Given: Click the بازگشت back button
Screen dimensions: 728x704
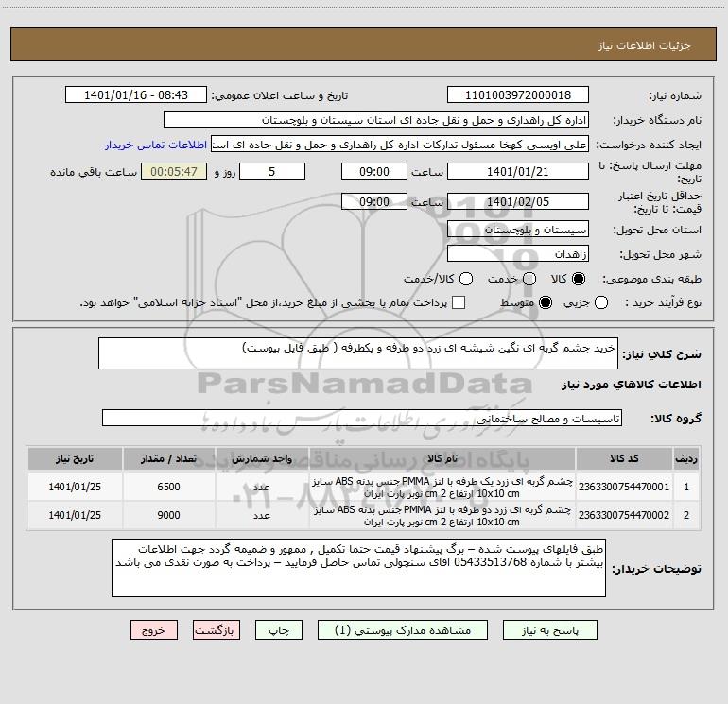Looking at the screenshot, I should pyautogui.click(x=217, y=630).
